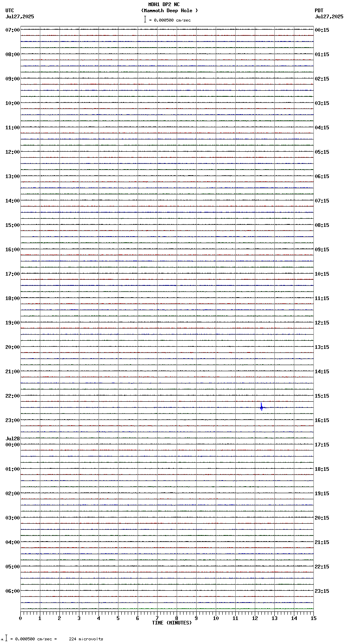Screen dimensions: 346x644
Task: Click the 18:15 PDT row label
Action: 322,469
